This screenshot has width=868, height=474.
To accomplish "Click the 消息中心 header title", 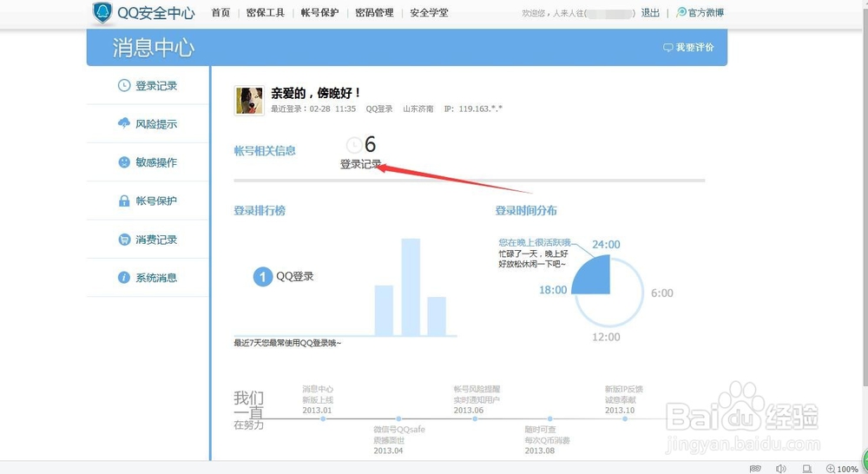I will [154, 48].
